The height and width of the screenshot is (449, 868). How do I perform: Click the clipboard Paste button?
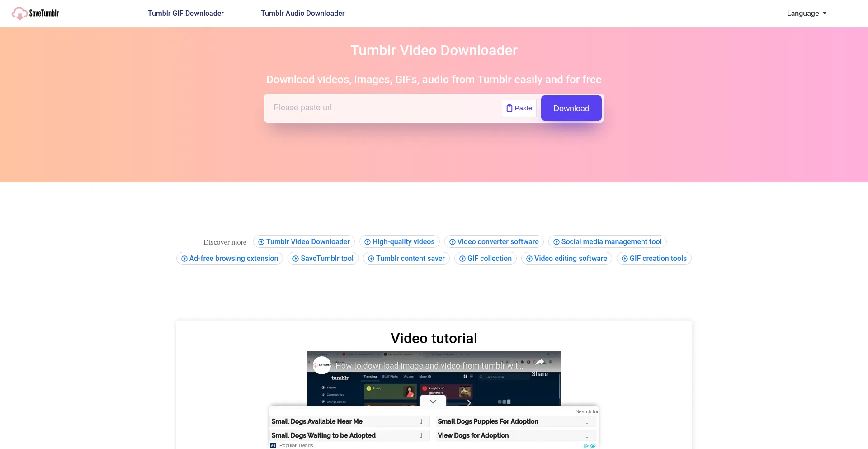(x=519, y=108)
